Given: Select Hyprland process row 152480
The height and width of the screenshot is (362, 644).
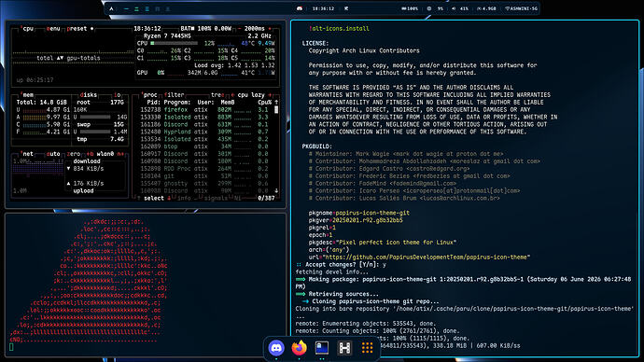Looking at the screenshot, I should pyautogui.click(x=205, y=132).
